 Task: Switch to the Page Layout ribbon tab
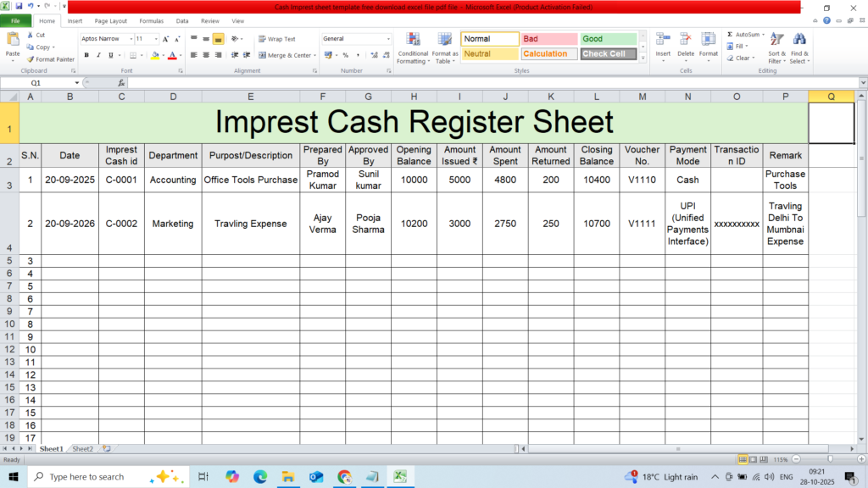click(110, 20)
